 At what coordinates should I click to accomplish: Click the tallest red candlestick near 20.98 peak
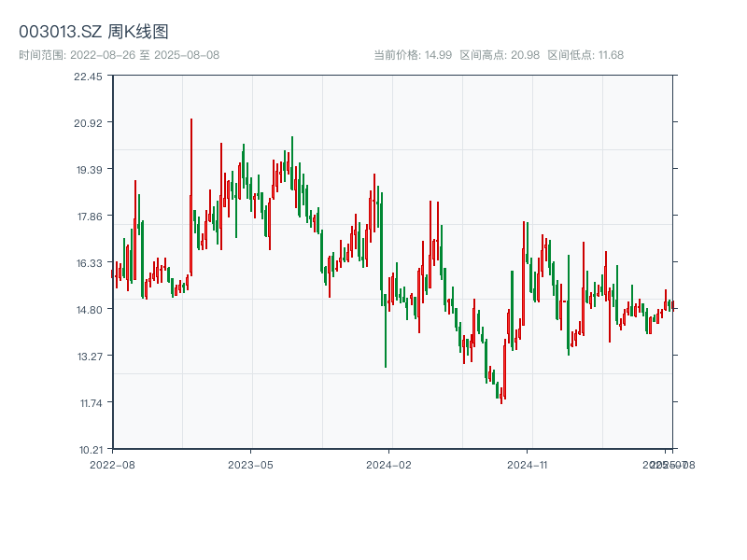[x=191, y=197]
